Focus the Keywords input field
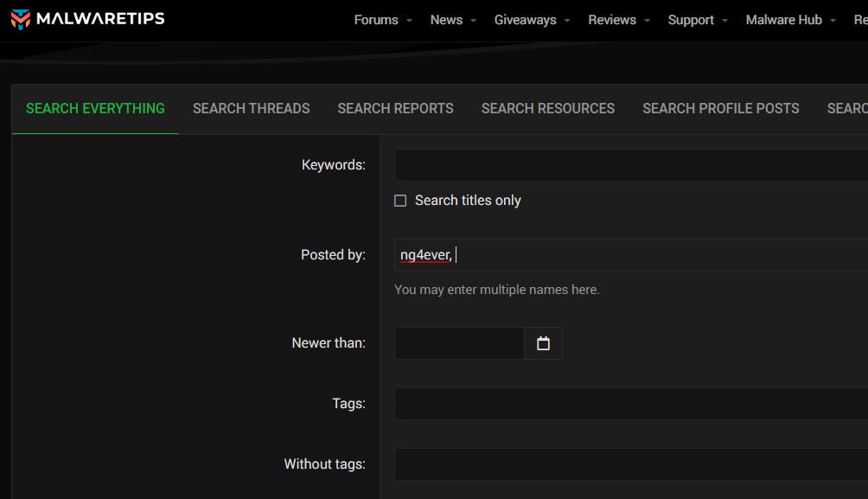The width and height of the screenshot is (868, 499). coord(631,165)
